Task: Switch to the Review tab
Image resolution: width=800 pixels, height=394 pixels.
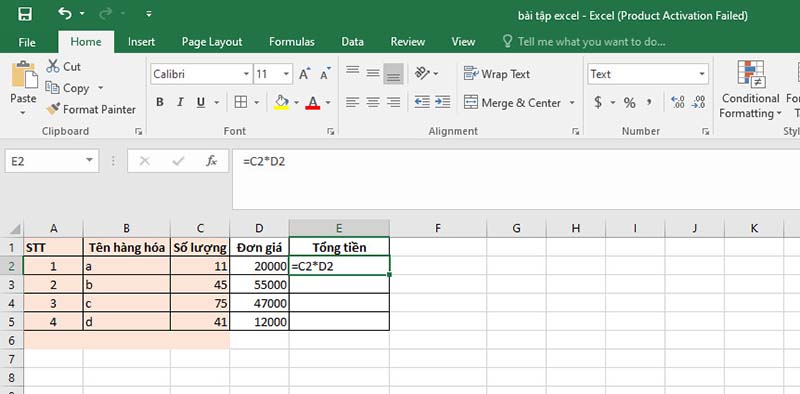Action: (408, 42)
